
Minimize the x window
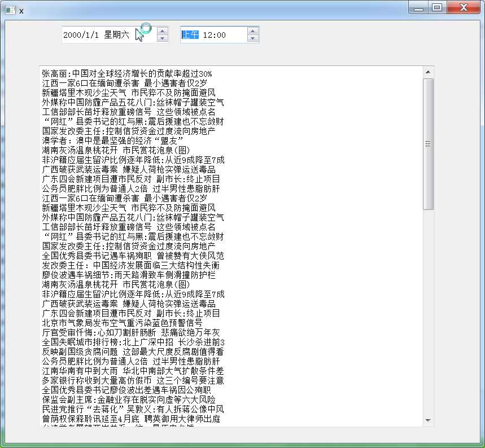[418, 7]
